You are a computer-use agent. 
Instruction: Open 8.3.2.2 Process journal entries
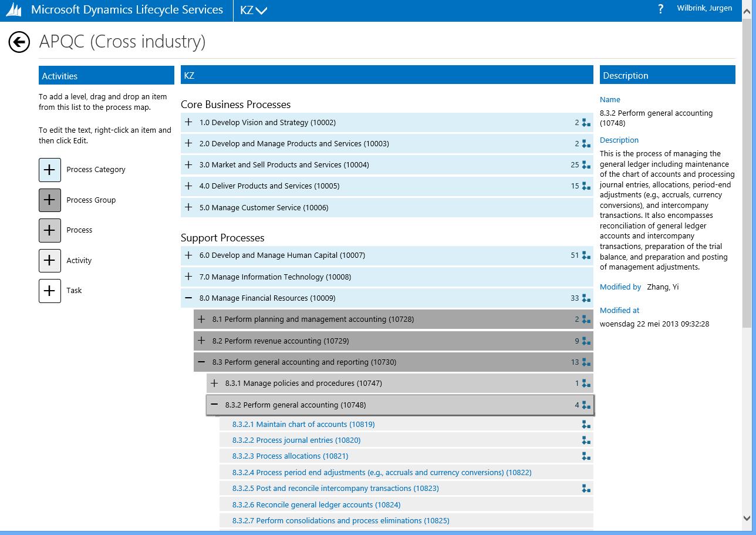coord(296,440)
